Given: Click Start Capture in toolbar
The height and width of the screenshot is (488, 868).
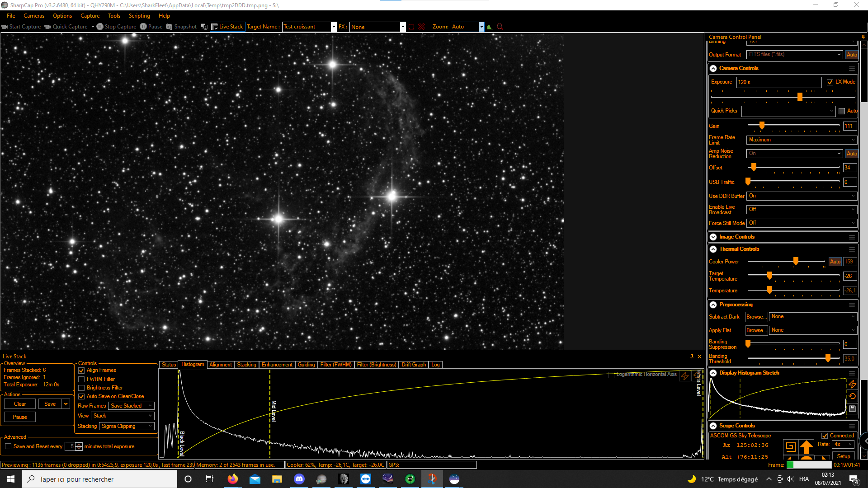Looking at the screenshot, I should pos(21,27).
